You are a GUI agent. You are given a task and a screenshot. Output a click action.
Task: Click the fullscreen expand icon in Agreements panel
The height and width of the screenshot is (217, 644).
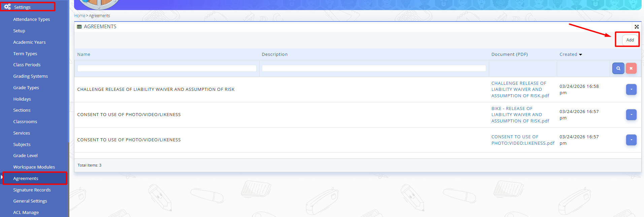click(x=637, y=27)
